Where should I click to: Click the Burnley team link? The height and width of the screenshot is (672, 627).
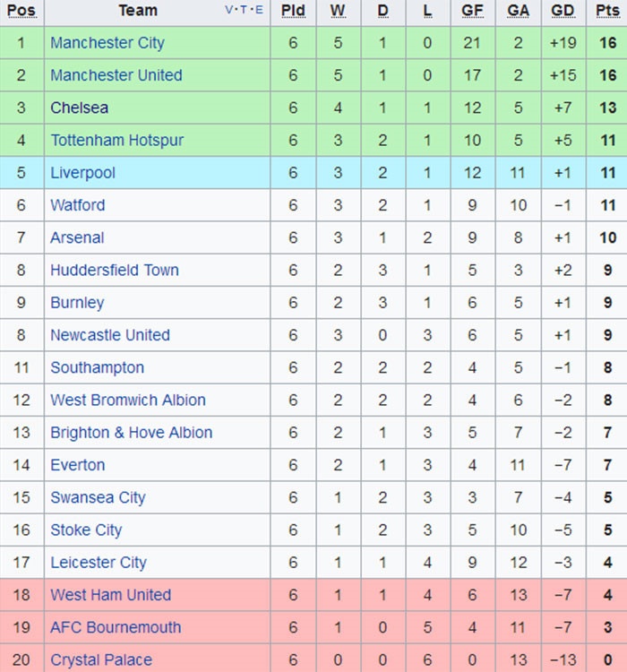point(77,303)
